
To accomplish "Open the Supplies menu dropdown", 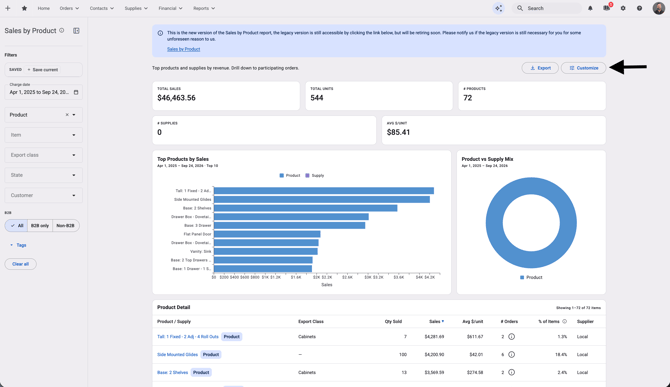I will tap(136, 8).
